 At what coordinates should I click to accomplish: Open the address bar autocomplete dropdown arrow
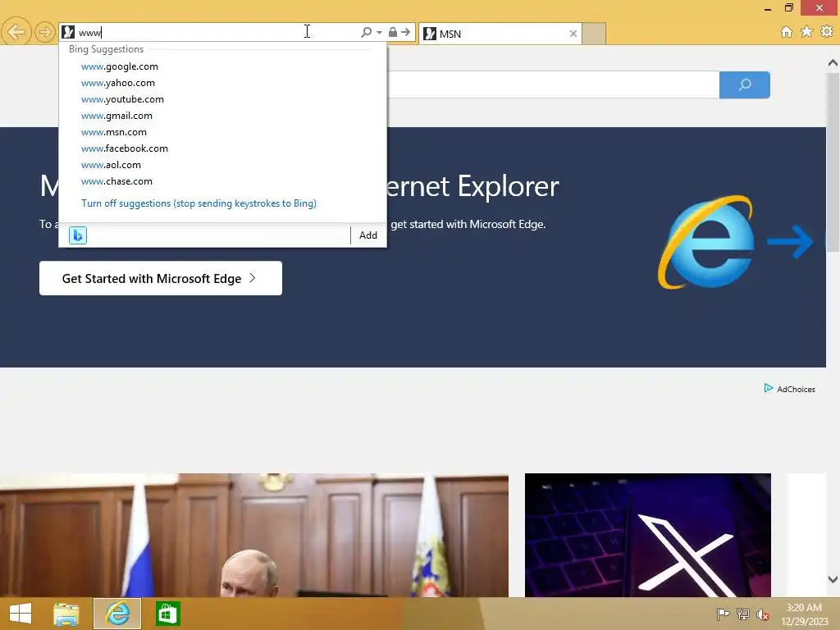(x=379, y=33)
